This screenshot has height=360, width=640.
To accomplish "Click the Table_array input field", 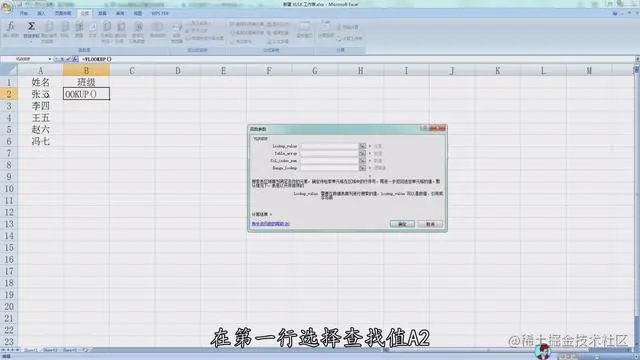I will (329, 153).
